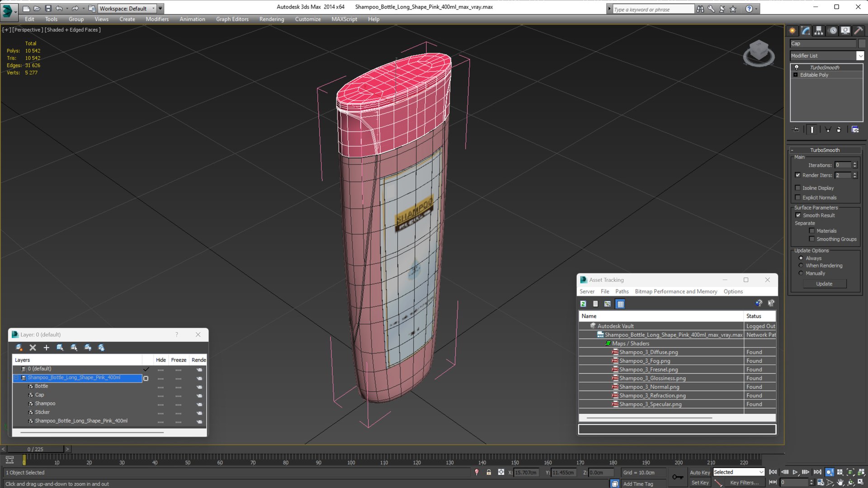Open the Utilities hammer tab

pos(858,30)
